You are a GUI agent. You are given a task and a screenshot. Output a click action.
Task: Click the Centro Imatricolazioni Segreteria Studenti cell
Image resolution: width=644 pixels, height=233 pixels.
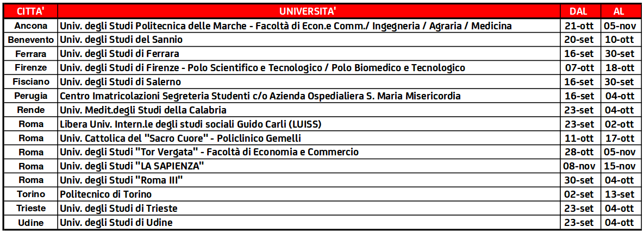309,96
